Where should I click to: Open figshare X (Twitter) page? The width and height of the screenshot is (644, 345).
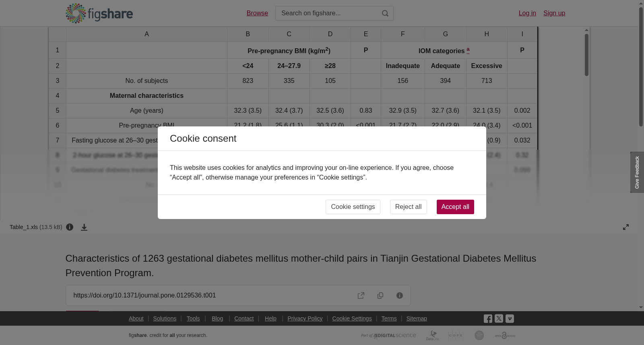[499, 318]
